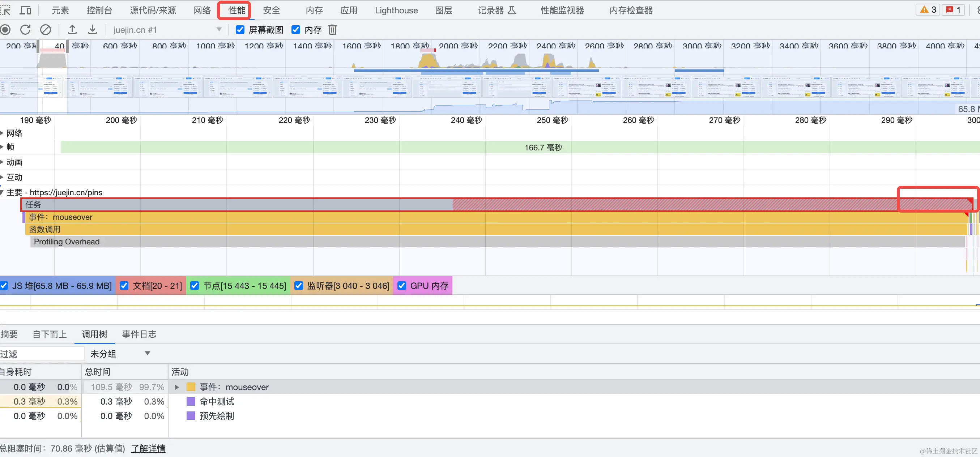Click the Recorder tab flask icon

(x=512, y=10)
